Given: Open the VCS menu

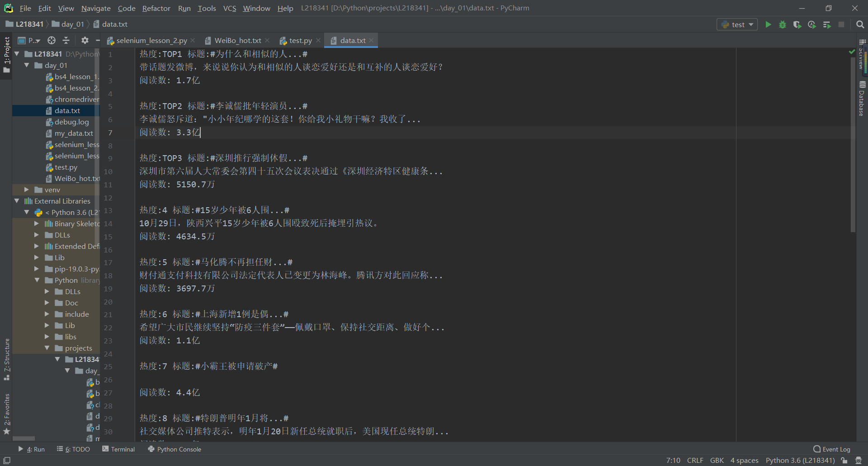Looking at the screenshot, I should (230, 8).
